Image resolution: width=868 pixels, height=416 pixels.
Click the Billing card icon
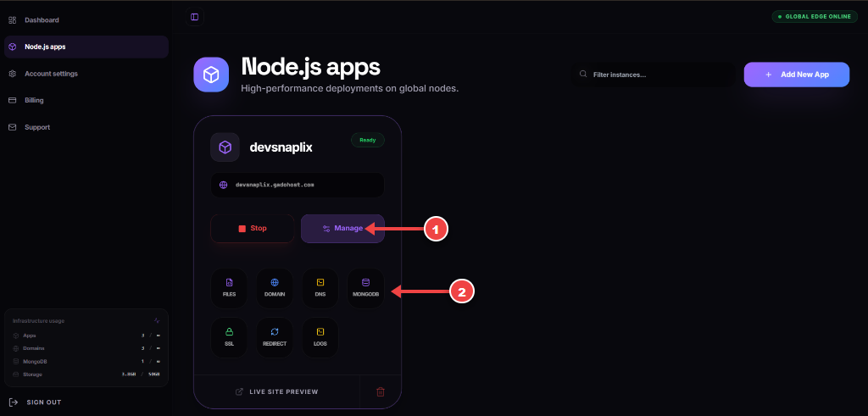coord(12,100)
